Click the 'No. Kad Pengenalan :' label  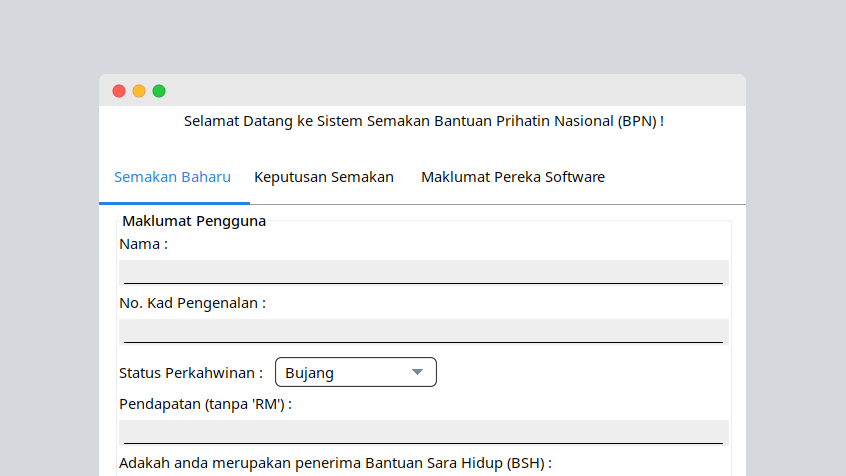(x=192, y=303)
